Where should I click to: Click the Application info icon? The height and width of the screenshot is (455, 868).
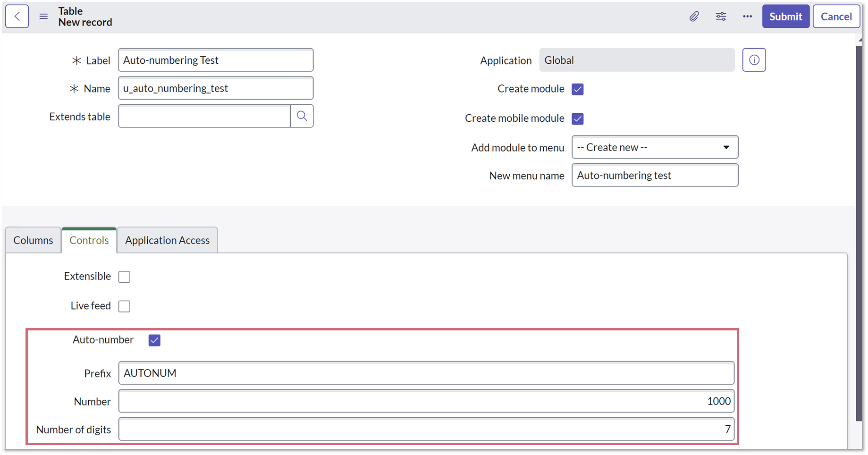pyautogui.click(x=754, y=59)
